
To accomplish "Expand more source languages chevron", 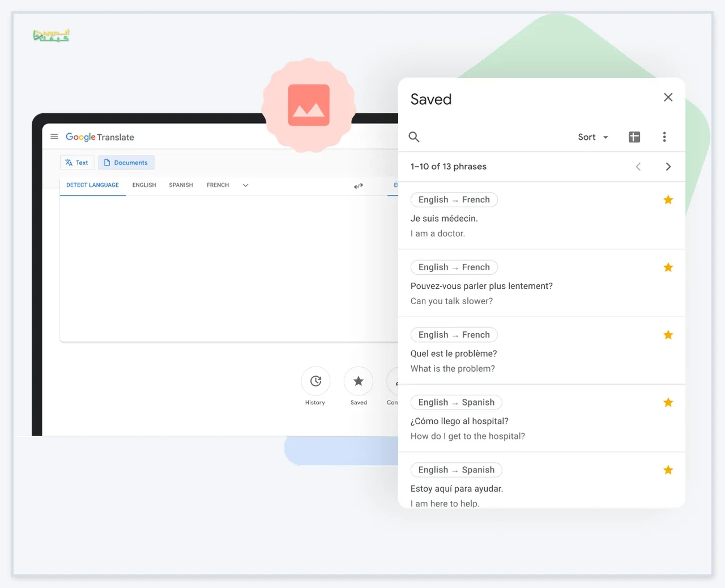I will tap(245, 185).
